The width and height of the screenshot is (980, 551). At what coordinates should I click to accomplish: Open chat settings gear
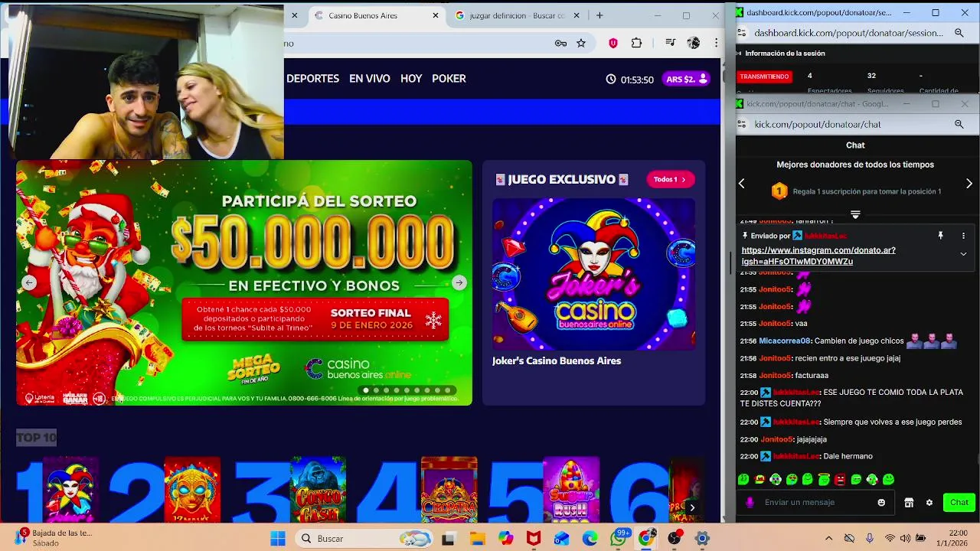point(929,503)
